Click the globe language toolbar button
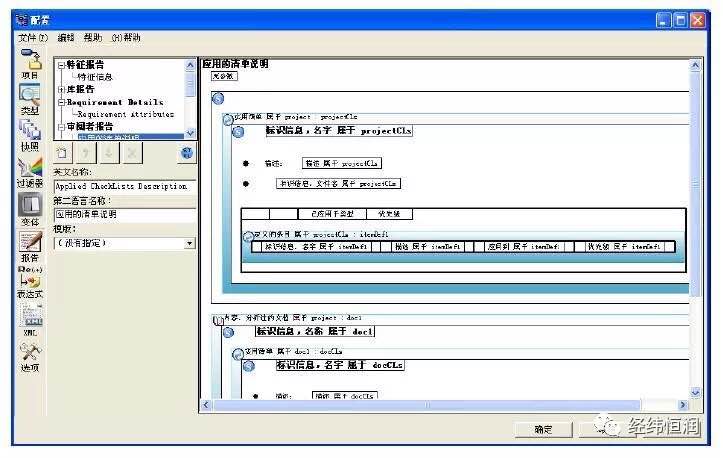 187,153
